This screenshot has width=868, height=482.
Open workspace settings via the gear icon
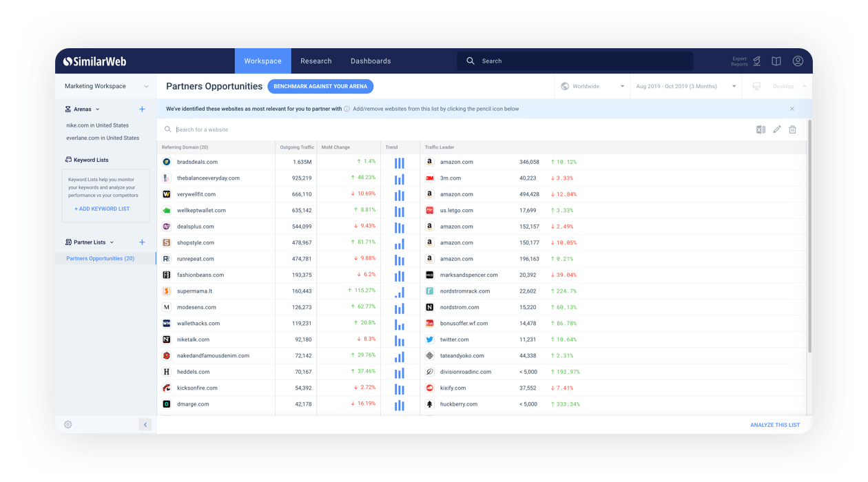coord(68,424)
